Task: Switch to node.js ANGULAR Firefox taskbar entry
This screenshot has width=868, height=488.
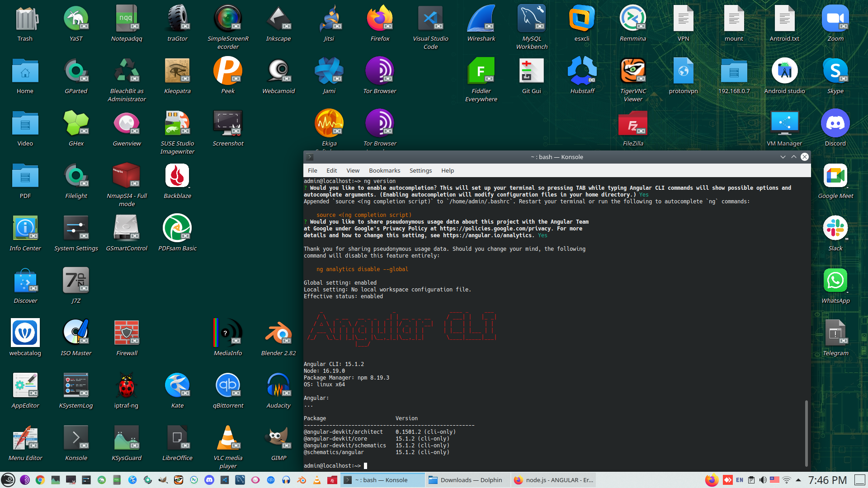Action: coord(554,480)
